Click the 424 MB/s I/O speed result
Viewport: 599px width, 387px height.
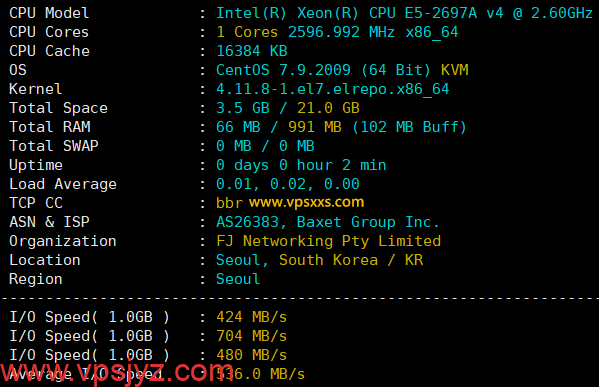(251, 317)
